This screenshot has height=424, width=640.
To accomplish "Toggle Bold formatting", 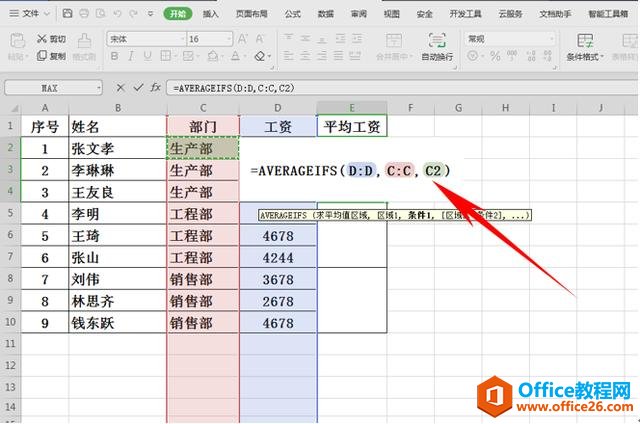I will (x=115, y=56).
